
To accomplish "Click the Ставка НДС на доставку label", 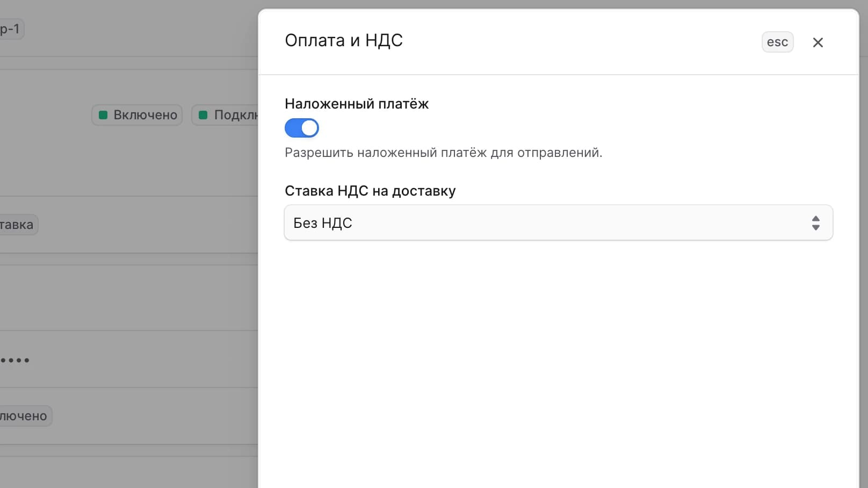I will pos(370,191).
